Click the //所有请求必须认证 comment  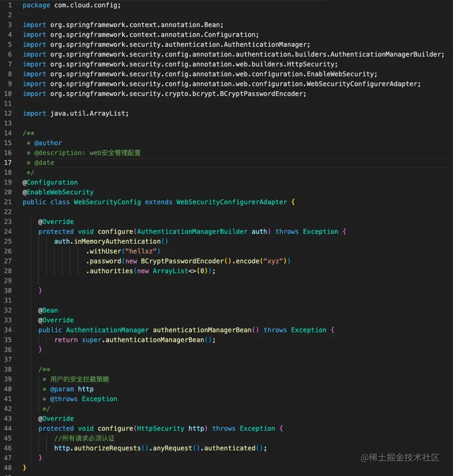(84, 439)
